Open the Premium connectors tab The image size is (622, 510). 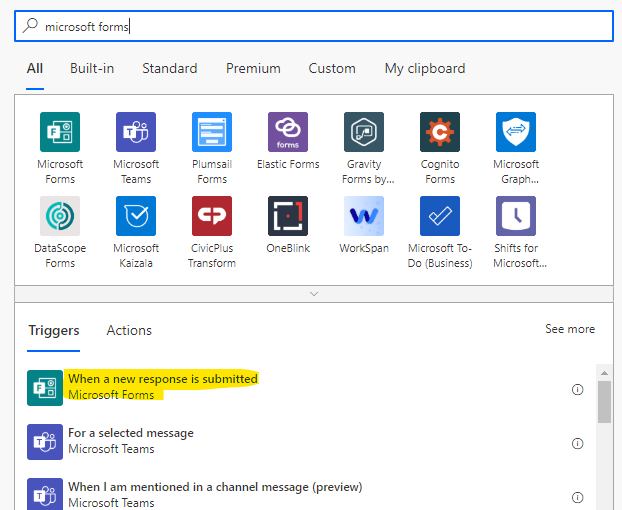tap(253, 69)
